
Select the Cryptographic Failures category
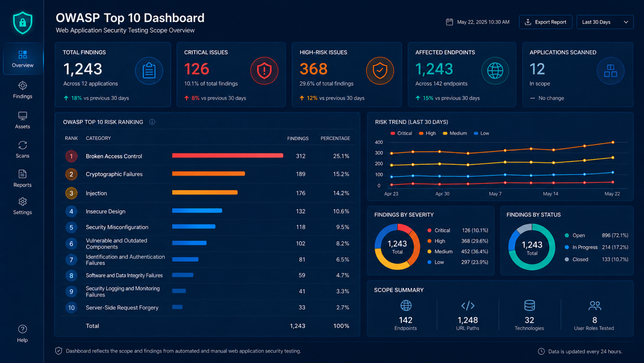(114, 174)
